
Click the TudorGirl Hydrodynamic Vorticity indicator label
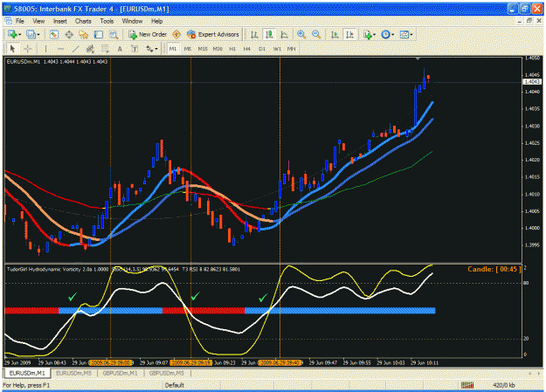coord(58,269)
